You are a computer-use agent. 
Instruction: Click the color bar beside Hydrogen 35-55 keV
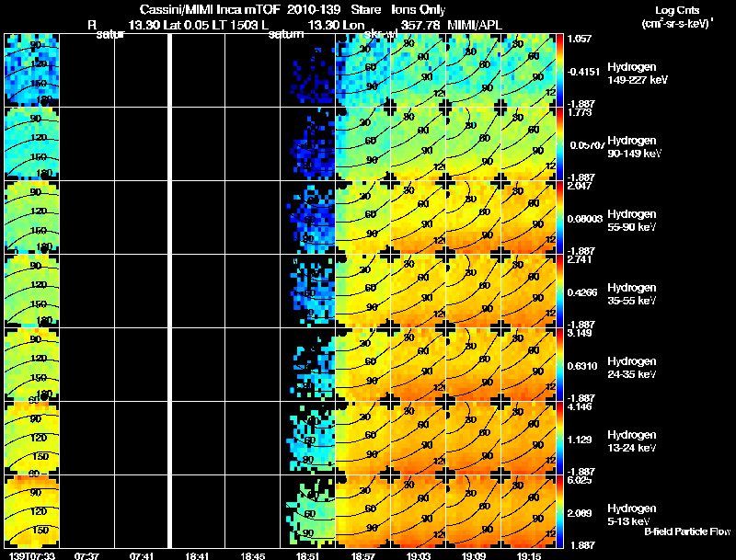[x=559, y=291]
